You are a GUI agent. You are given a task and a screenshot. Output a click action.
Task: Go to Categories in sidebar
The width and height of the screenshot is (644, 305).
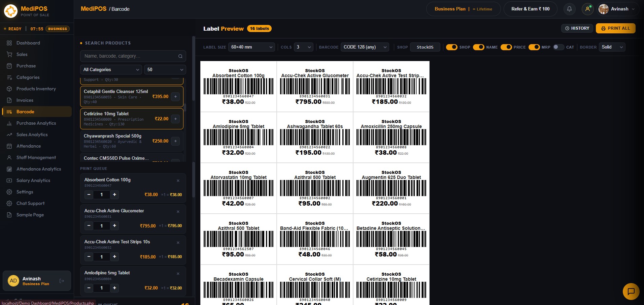click(x=37, y=77)
